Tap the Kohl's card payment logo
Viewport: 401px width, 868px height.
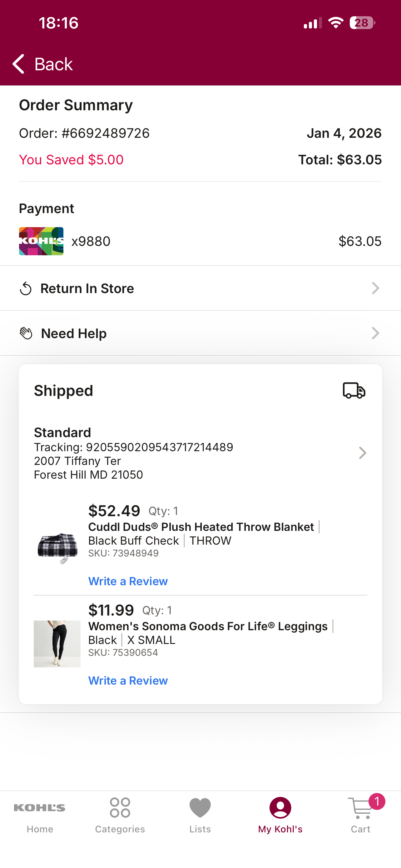click(x=41, y=241)
